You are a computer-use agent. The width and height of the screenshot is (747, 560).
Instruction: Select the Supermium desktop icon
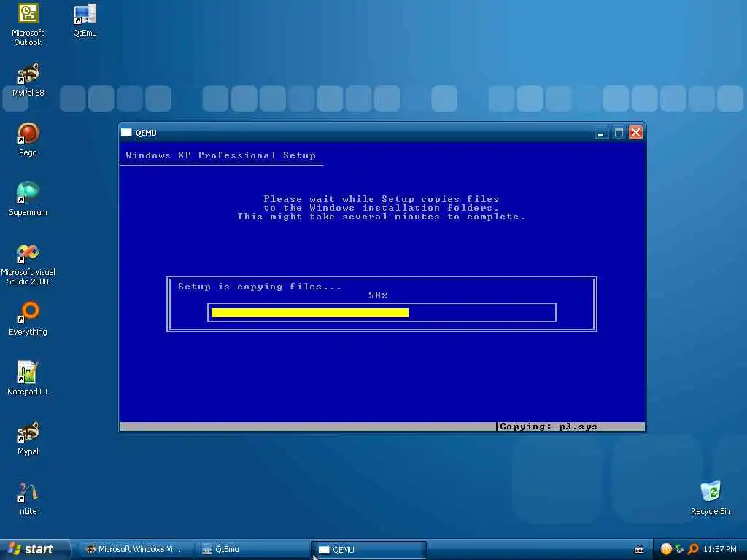pos(28,199)
